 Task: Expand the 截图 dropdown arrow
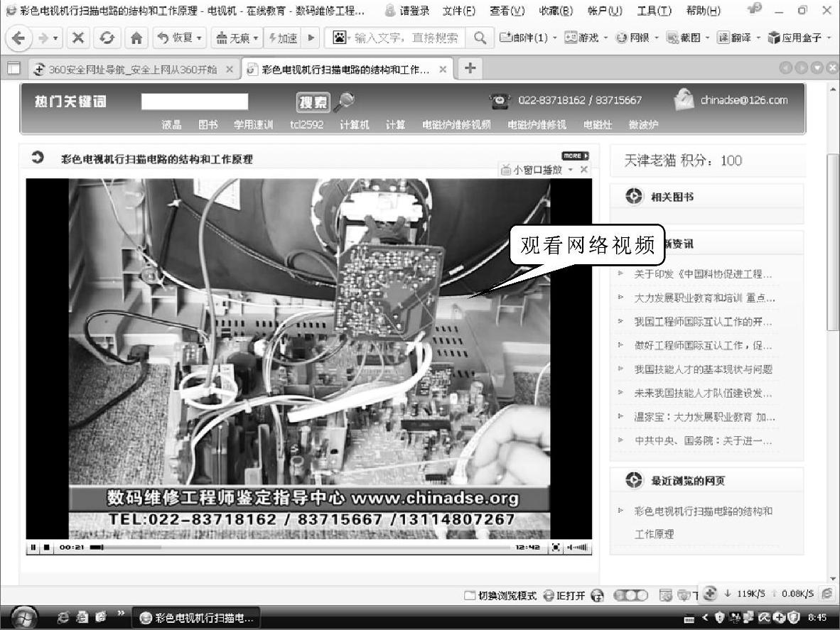[x=707, y=38]
